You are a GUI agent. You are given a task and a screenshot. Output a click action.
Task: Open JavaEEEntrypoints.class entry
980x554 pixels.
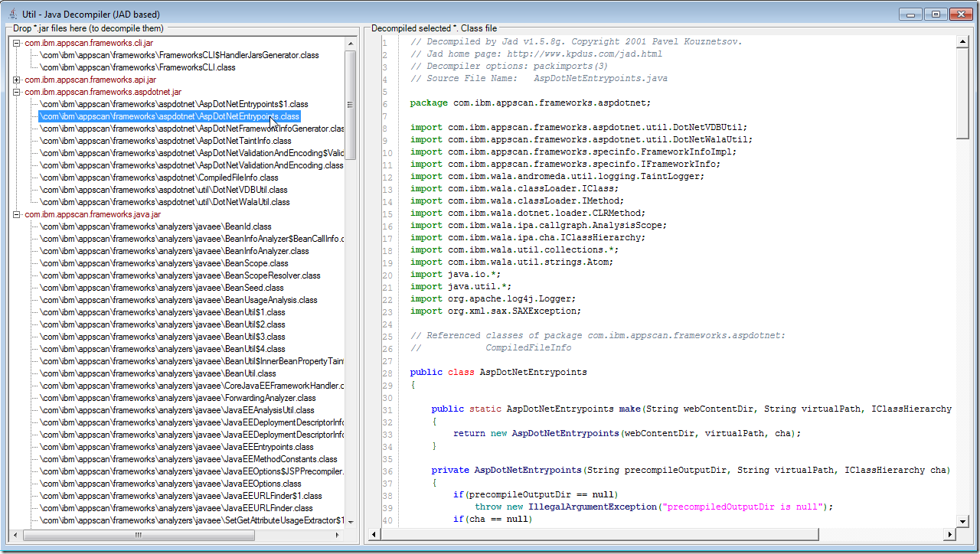(x=177, y=447)
